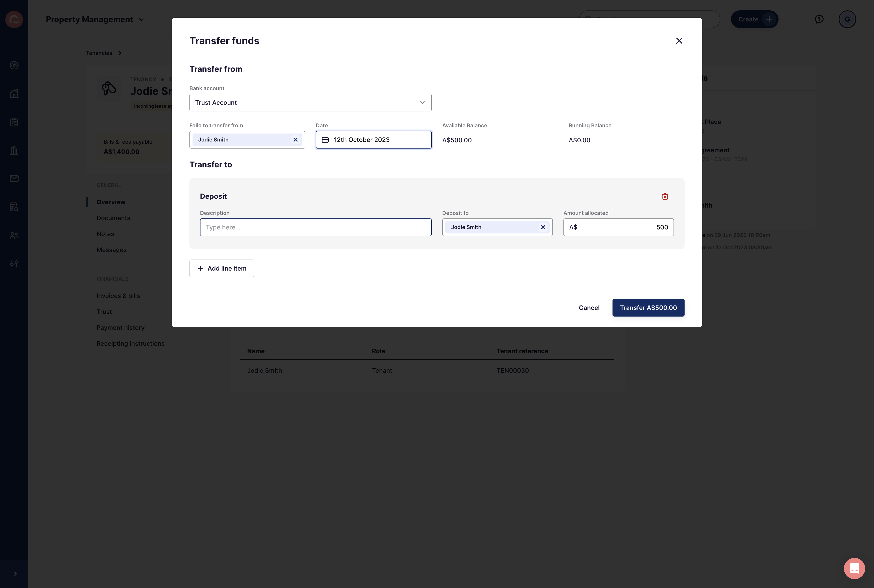The height and width of the screenshot is (588, 874).
Task: Click the Create button in header
Action: point(754,19)
